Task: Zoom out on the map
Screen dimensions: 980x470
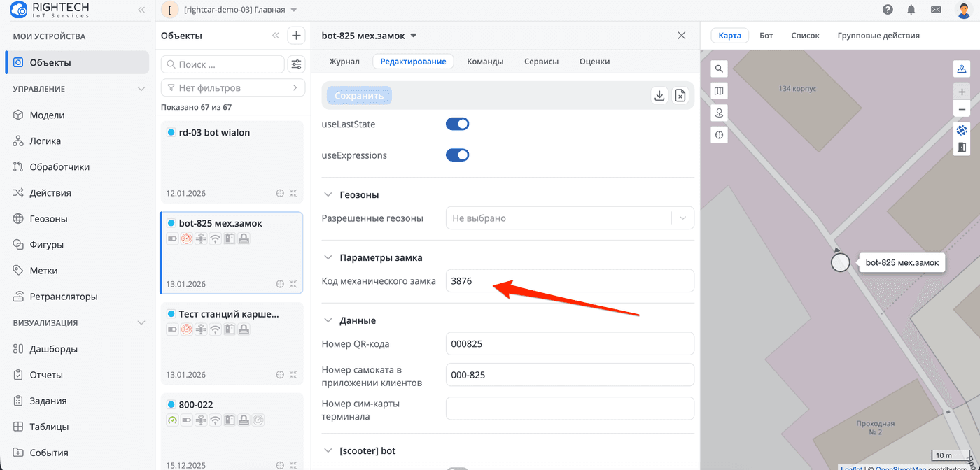Action: [x=962, y=110]
